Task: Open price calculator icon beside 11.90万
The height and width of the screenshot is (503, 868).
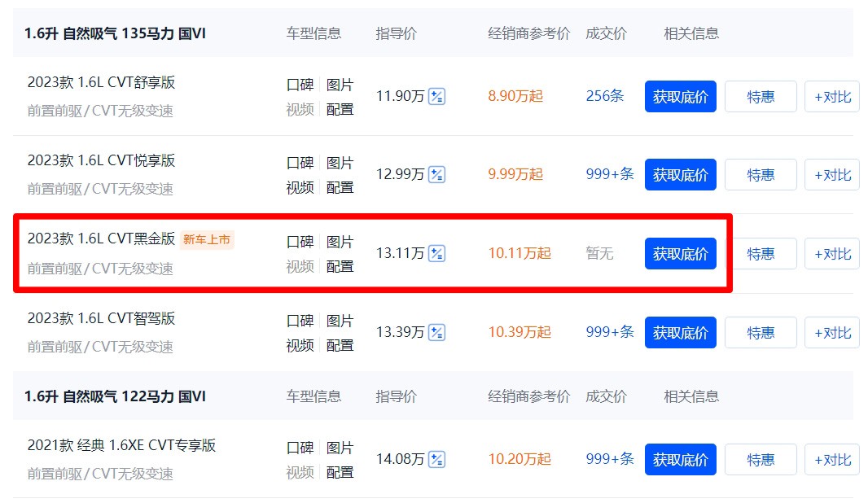Action: pyautogui.click(x=436, y=96)
